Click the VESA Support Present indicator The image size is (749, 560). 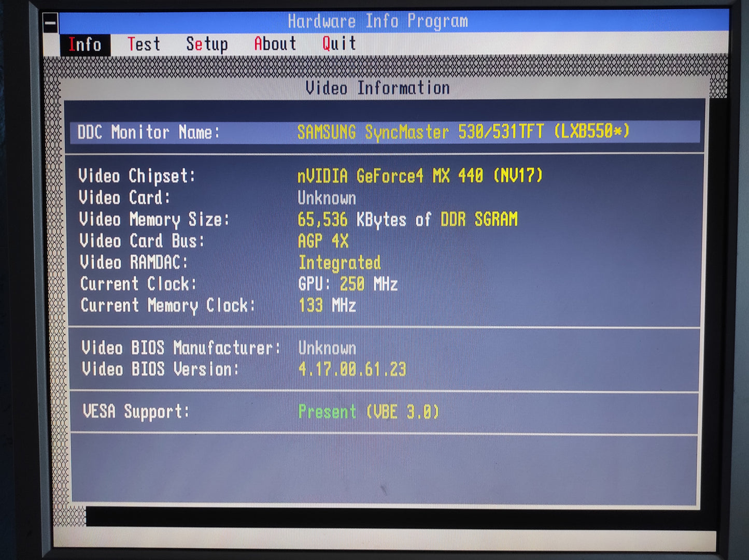(368, 411)
